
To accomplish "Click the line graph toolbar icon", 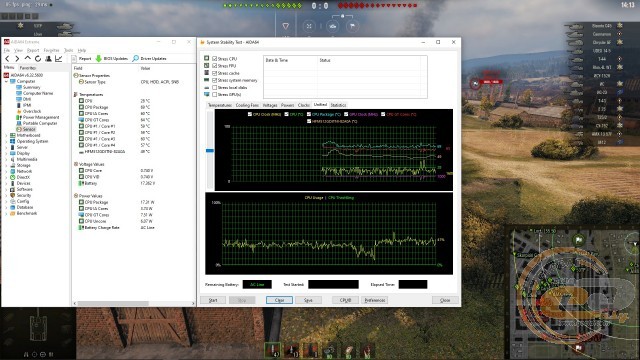I will point(58,59).
